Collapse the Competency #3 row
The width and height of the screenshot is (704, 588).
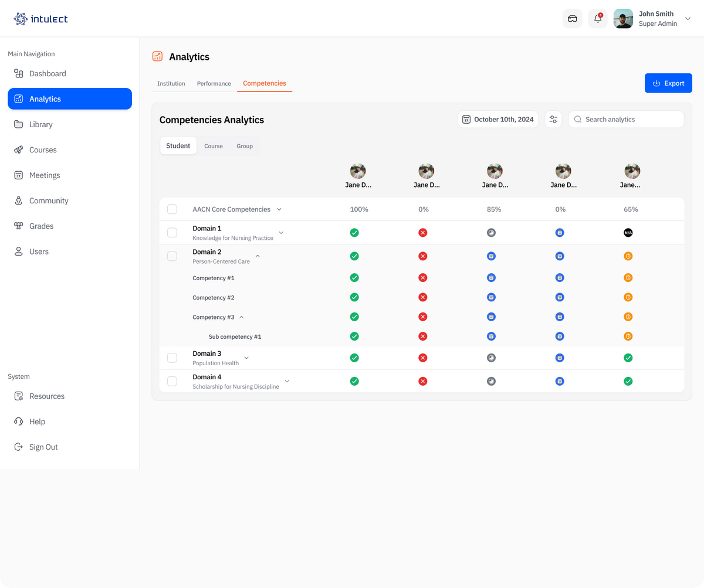click(242, 317)
